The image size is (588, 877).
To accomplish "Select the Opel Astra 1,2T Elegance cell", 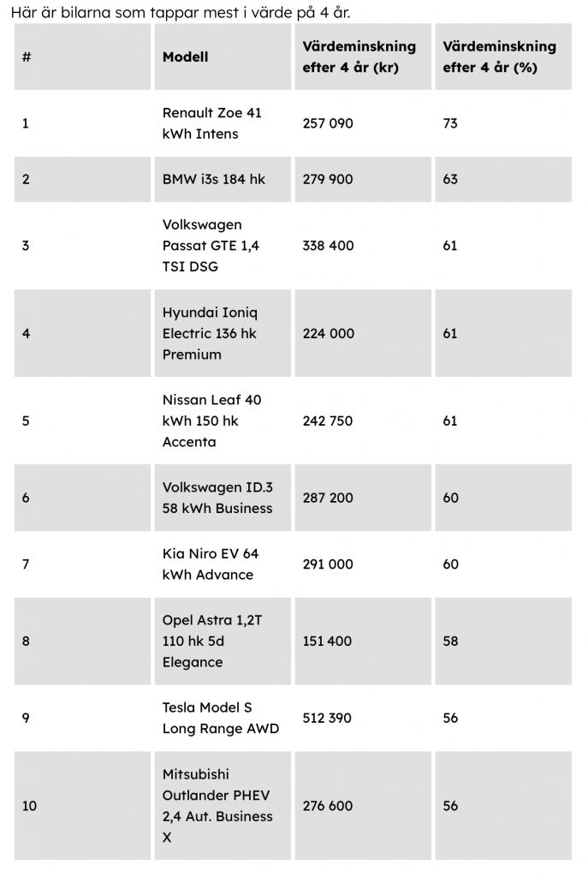I will (211, 641).
